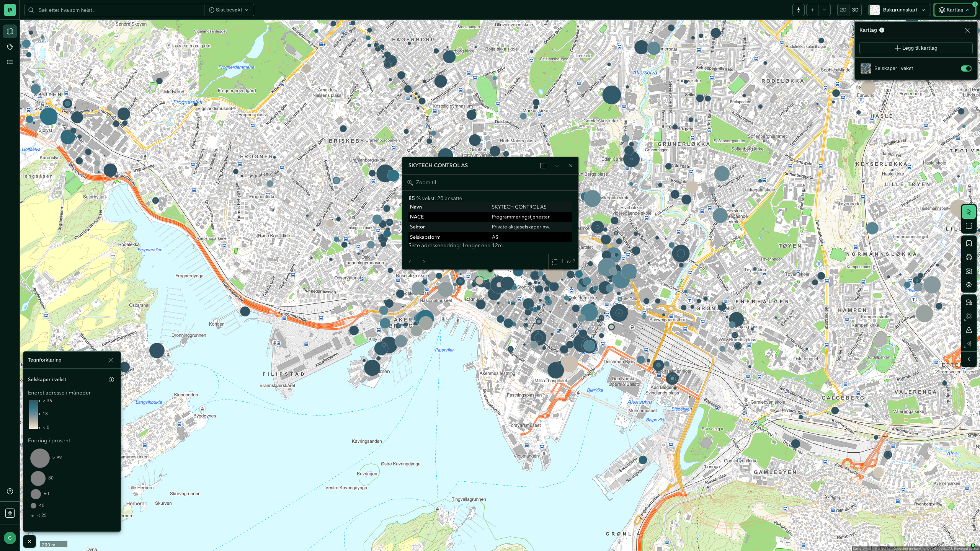Open the tags panel in the left sidebar

point(10,47)
